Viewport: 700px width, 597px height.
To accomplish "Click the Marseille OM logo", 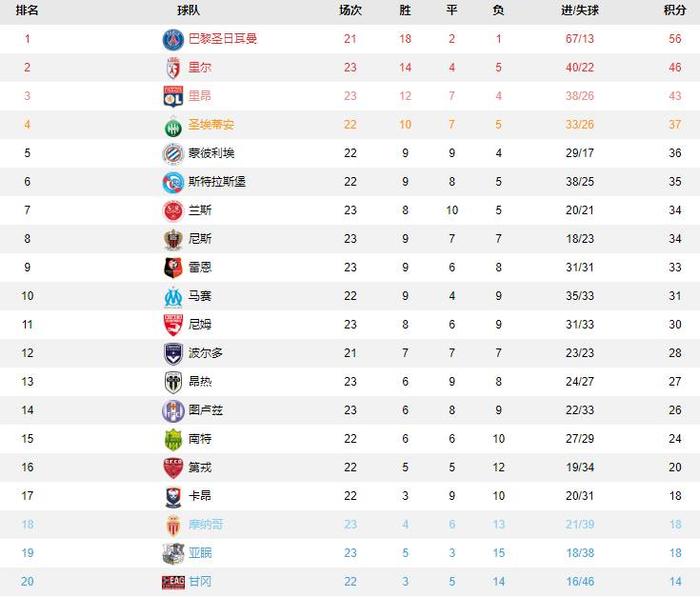I will [173, 297].
